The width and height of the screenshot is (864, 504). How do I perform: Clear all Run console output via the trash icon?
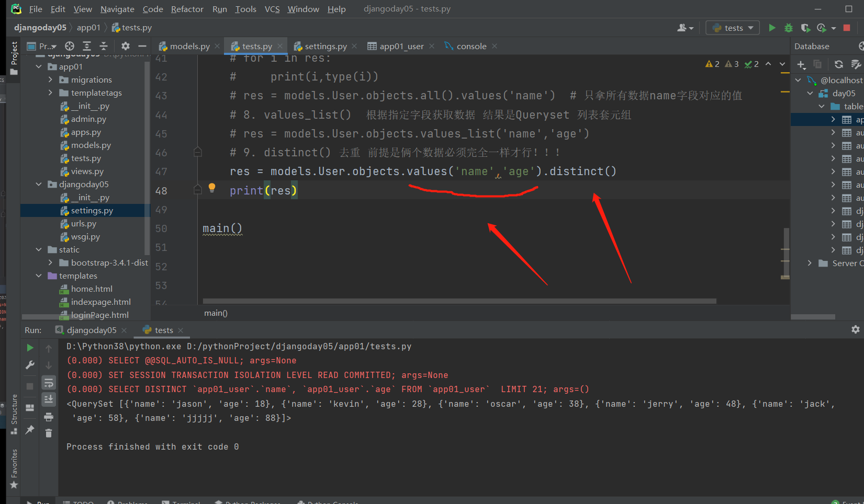coord(49,433)
